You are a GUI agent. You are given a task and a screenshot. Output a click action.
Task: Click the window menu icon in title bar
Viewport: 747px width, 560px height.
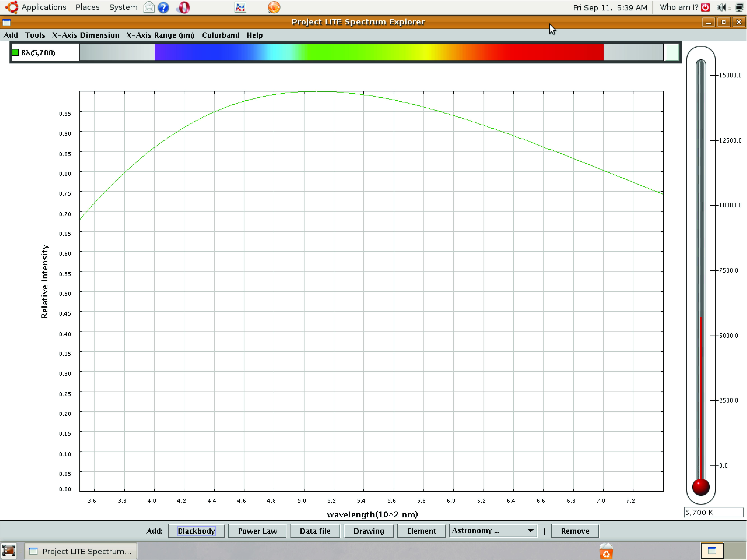click(x=6, y=23)
